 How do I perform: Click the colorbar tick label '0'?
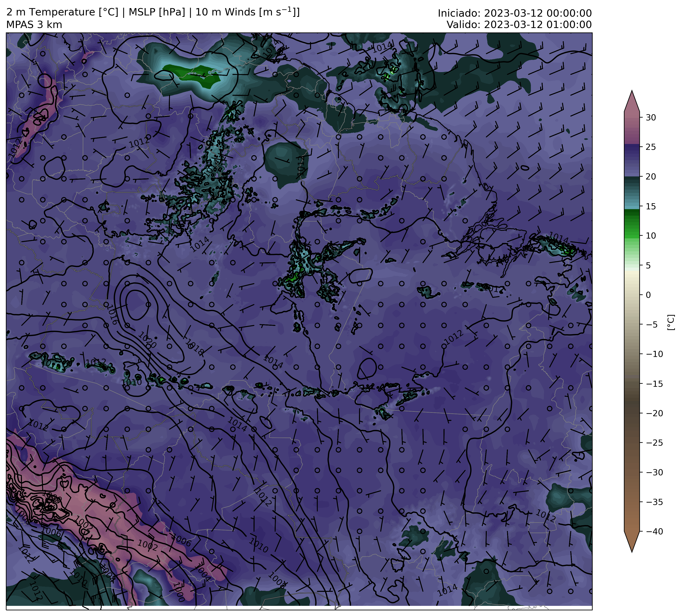click(648, 295)
